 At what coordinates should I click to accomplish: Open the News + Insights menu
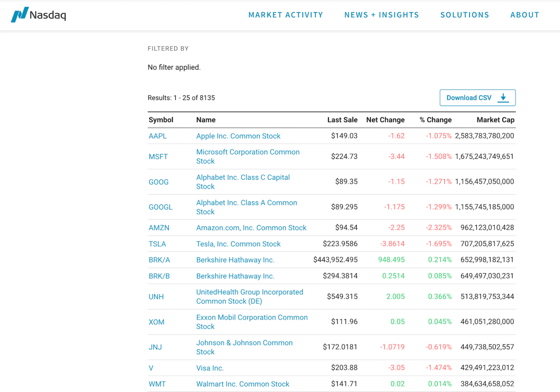[x=381, y=15]
